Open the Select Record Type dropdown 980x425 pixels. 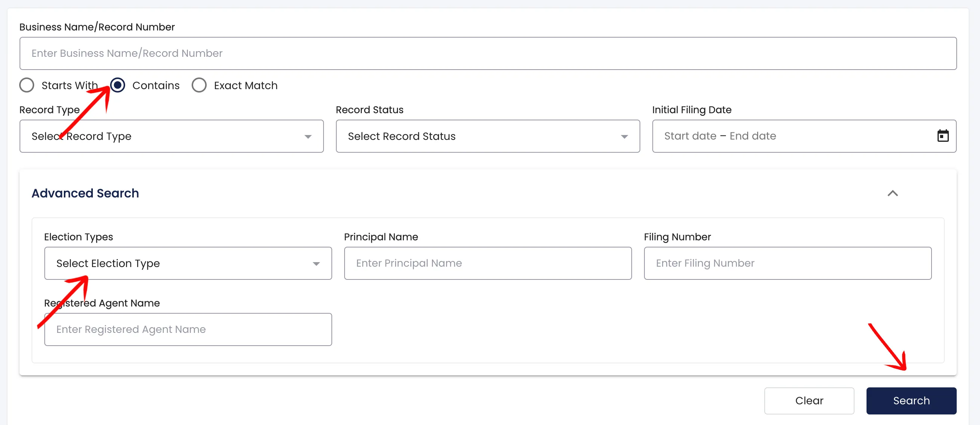click(172, 136)
